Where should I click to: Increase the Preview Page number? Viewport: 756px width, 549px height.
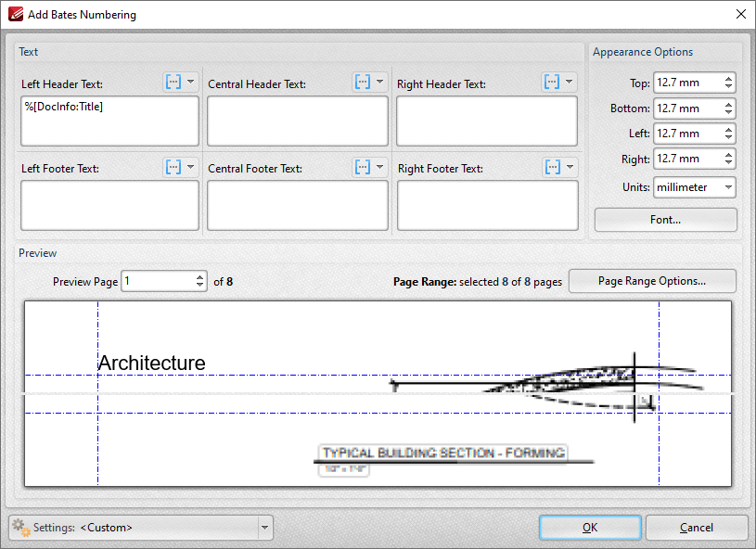click(x=199, y=277)
